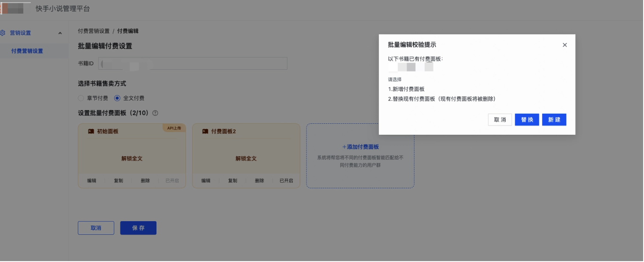The width and height of the screenshot is (644, 262).
Task: Select the 章节付费 radio button
Action: point(81,98)
